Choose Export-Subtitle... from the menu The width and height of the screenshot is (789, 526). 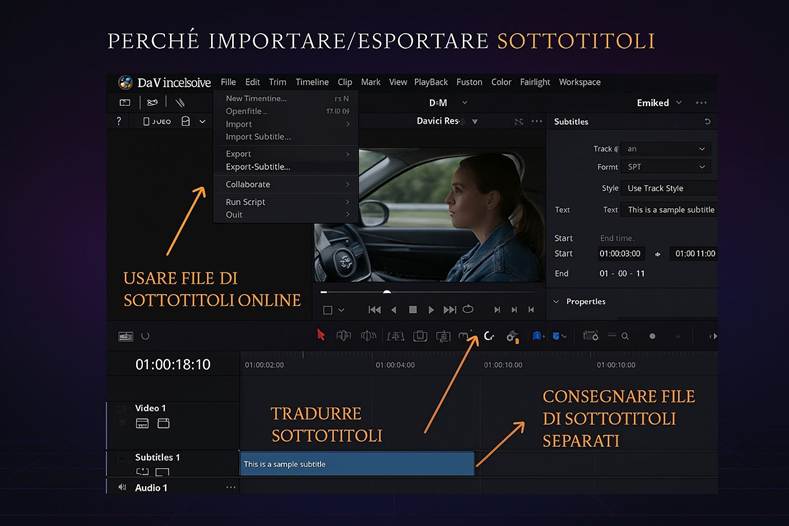(x=258, y=167)
